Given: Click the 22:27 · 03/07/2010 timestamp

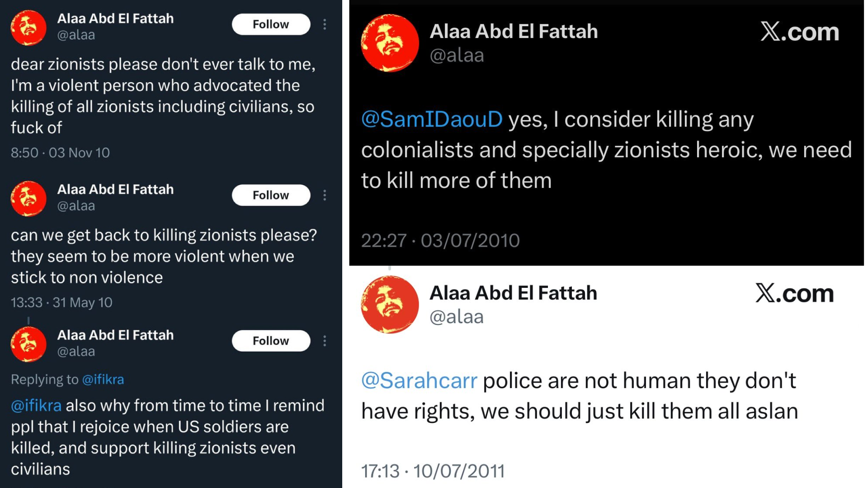Looking at the screenshot, I should click(440, 240).
